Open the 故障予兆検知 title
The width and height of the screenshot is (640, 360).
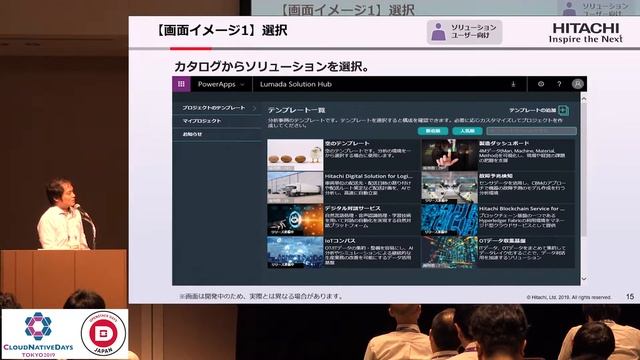[x=496, y=176]
